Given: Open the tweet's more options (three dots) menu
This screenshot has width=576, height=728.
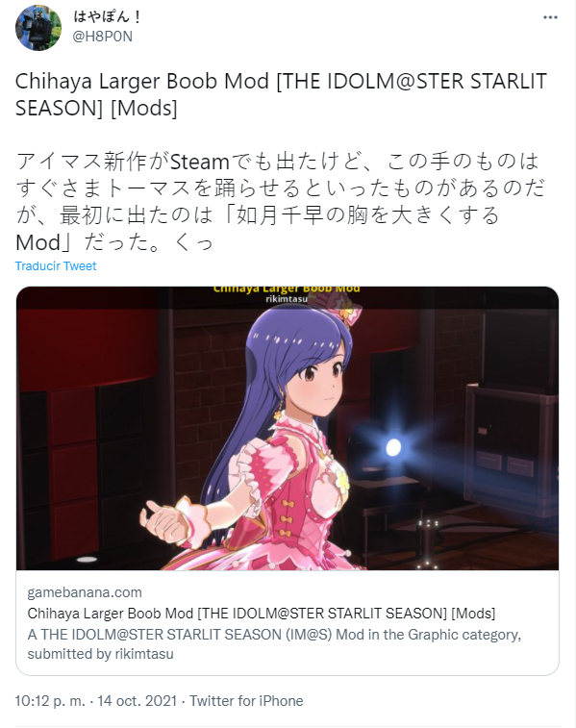Looking at the screenshot, I should [x=550, y=17].
